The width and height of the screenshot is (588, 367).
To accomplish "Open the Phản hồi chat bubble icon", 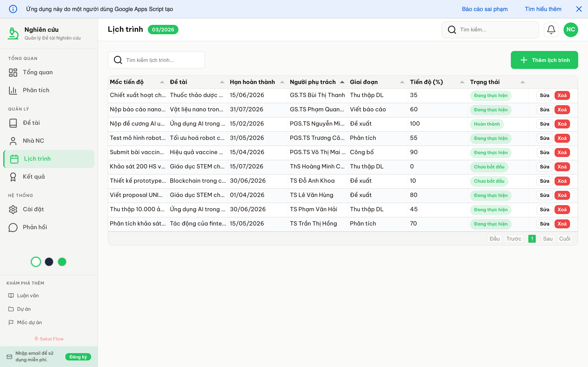I will [x=13, y=227].
